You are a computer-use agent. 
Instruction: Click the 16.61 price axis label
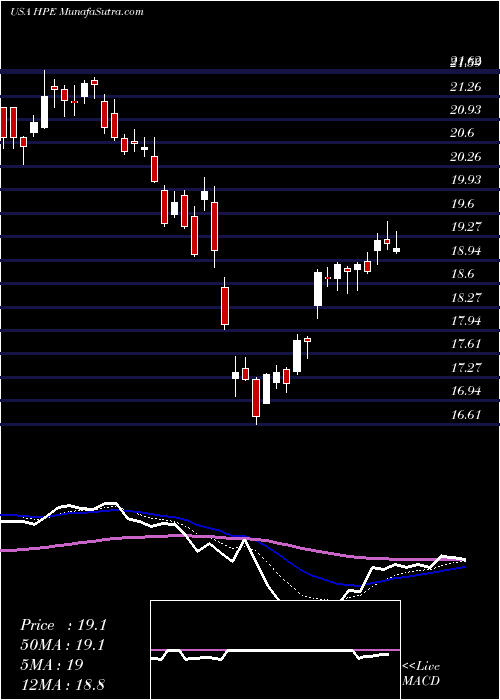[x=466, y=414]
